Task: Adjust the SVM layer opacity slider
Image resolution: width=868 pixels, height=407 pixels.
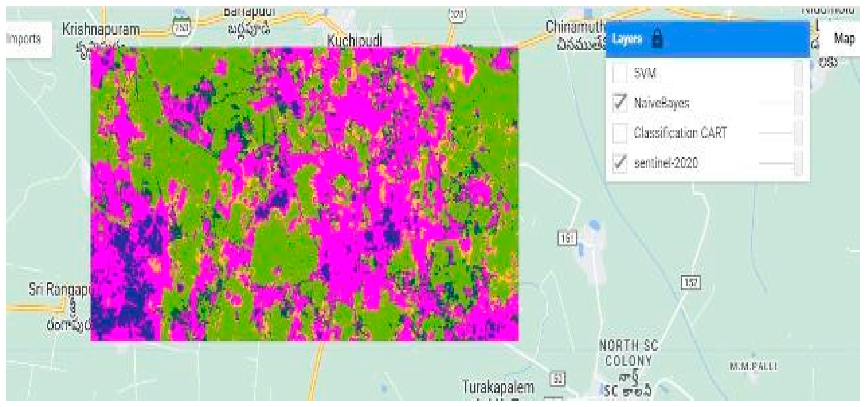Action: 798,73
